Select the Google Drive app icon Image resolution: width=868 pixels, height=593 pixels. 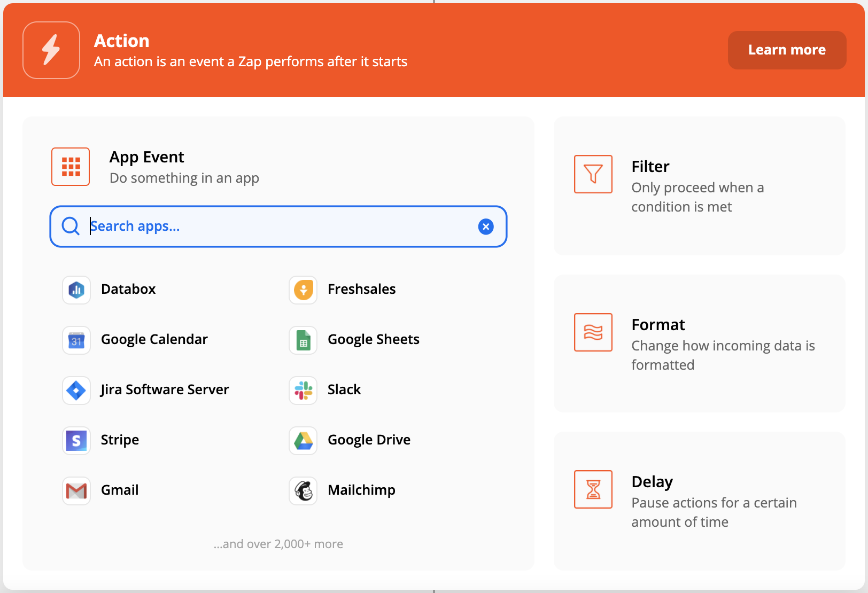303,441
